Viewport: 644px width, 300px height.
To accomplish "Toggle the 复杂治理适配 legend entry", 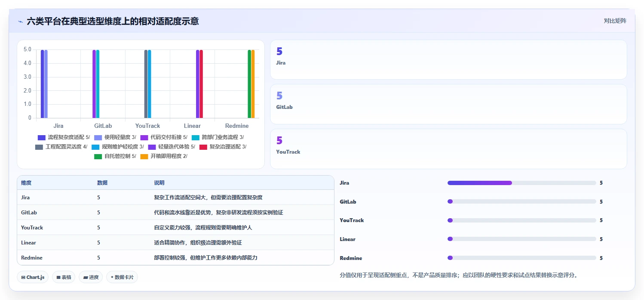I will point(223,147).
